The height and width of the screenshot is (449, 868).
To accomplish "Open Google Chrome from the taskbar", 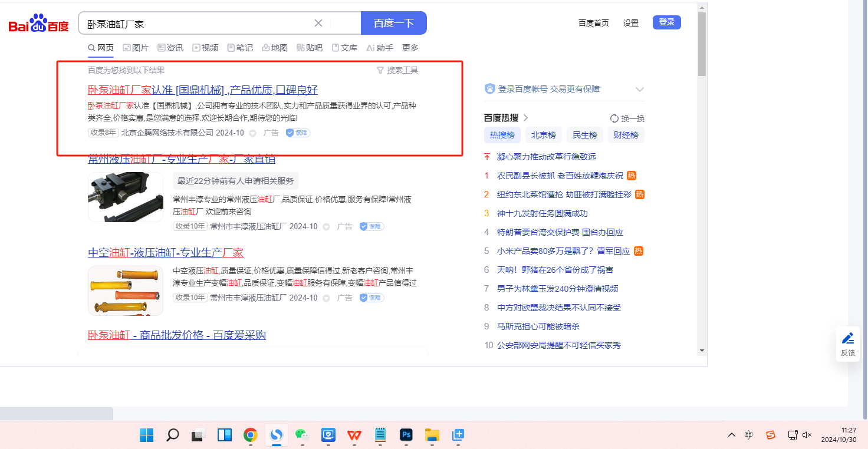I will tap(251, 435).
